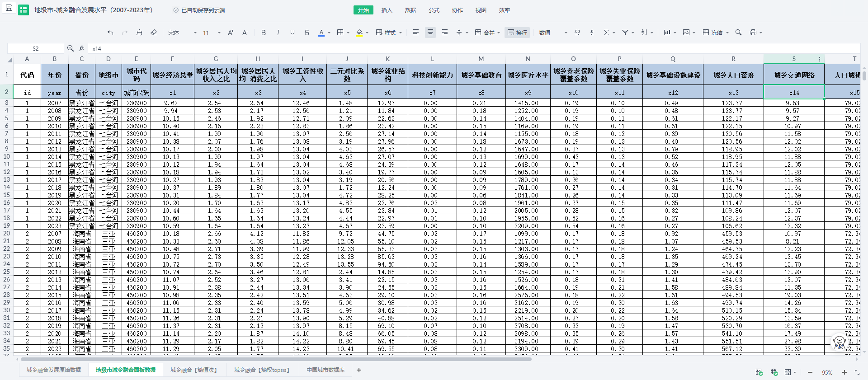Toggle the 换行 wrap text button
This screenshot has width=868, height=380.
coord(517,33)
